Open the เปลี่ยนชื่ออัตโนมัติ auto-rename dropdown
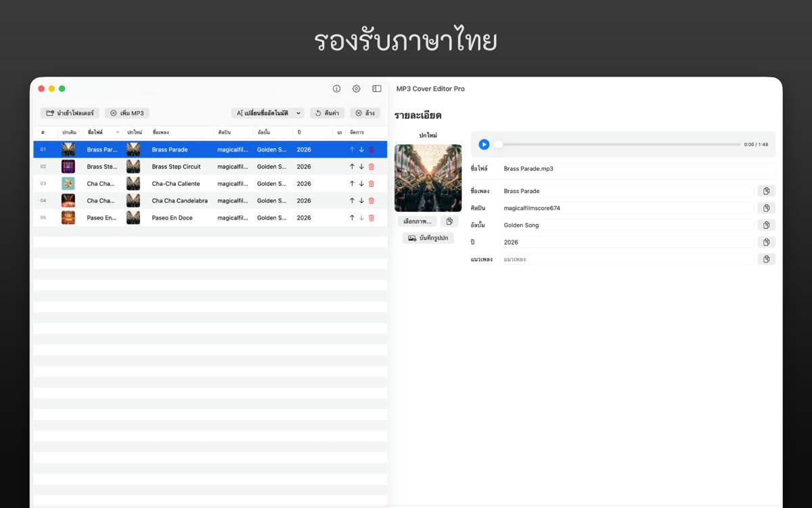The width and height of the screenshot is (812, 508). [268, 113]
